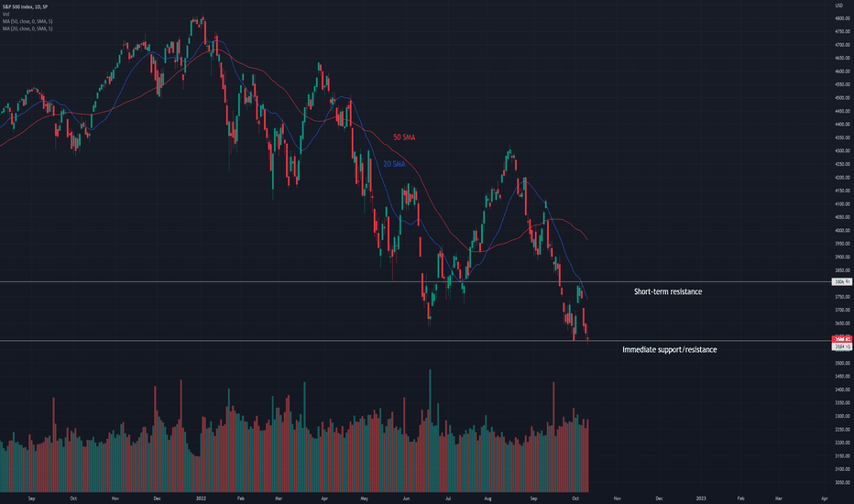This screenshot has width=854, height=504.
Task: Select the Vol indicator legend entry
Action: (x=6, y=14)
